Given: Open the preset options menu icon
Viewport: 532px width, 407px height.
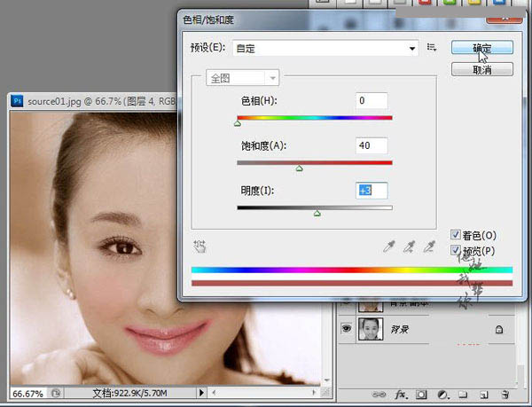Looking at the screenshot, I should point(432,47).
